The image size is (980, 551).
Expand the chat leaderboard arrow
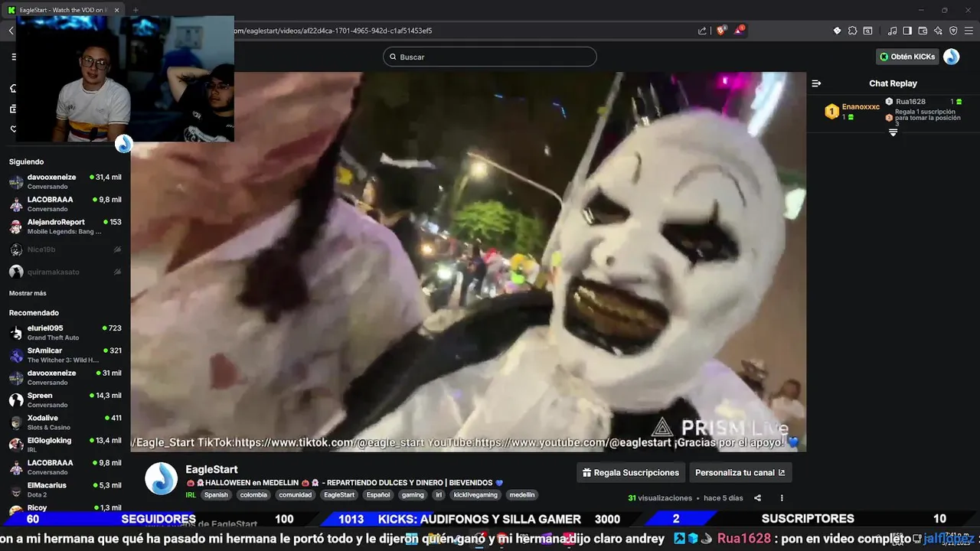(x=893, y=132)
